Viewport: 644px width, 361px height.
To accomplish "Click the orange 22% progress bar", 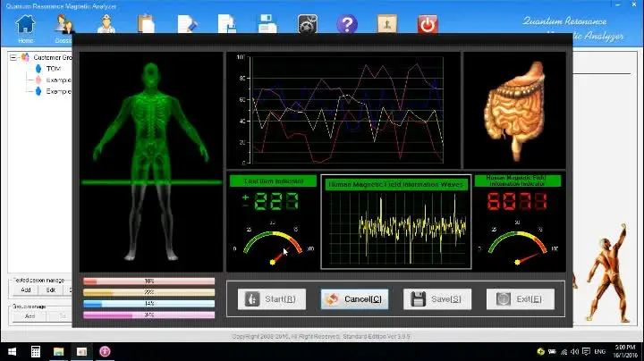I will click(x=148, y=292).
